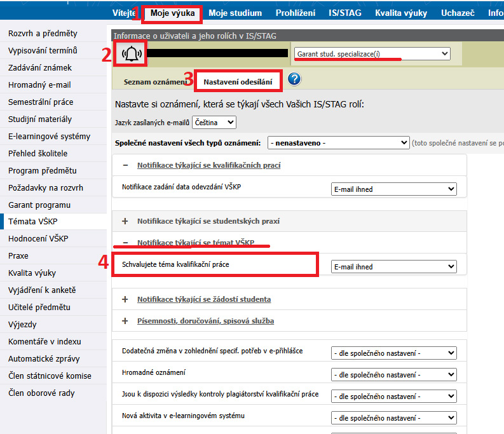Open the Moje výuka top menu
This screenshot has width=504, height=434.
pos(172,13)
